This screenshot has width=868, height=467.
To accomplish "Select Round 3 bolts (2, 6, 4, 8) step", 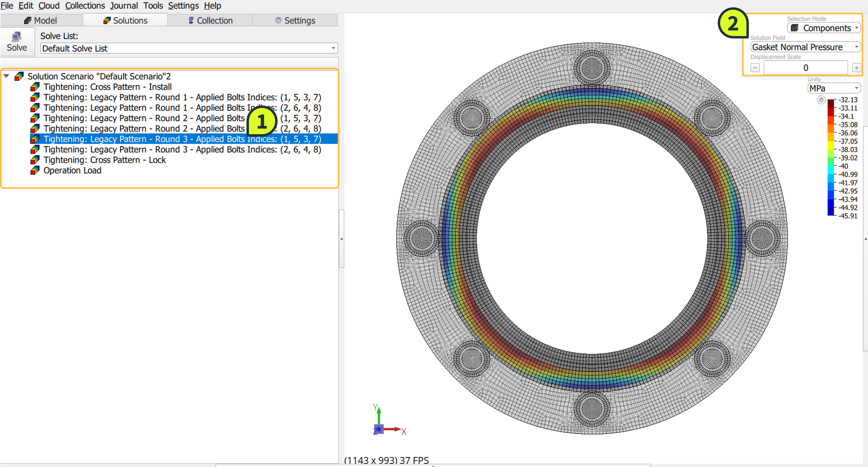I will point(182,150).
